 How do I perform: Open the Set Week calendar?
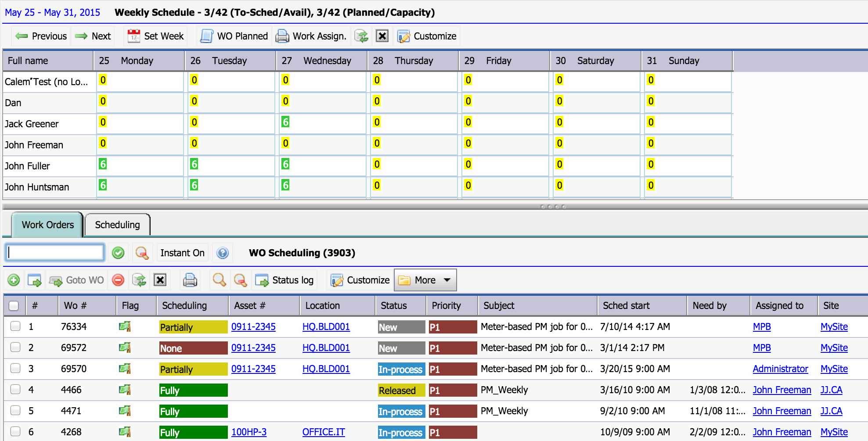[x=155, y=36]
